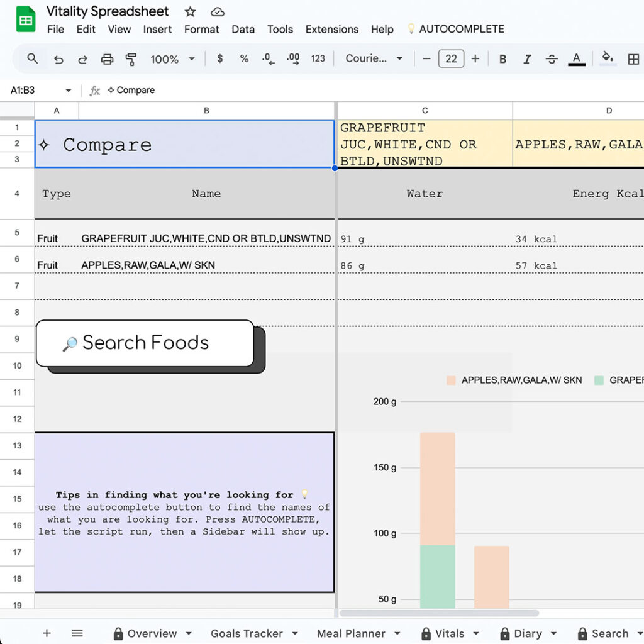Open Goals Tracker tab options arrow
This screenshot has height=644, width=644.
(294, 633)
